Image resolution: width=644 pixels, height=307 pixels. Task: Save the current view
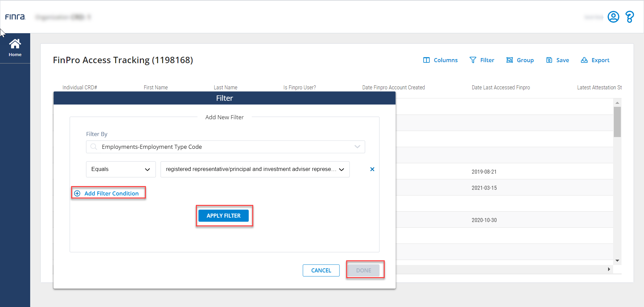coord(557,60)
